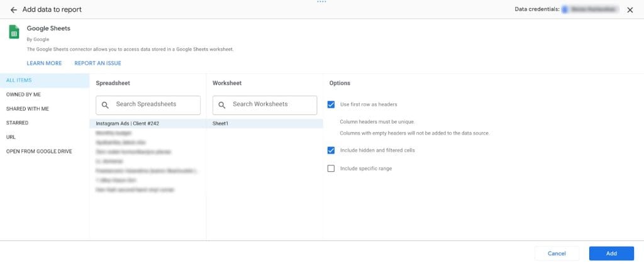Screen dimensions: 644x268
Task: Uncheck Use first row as headers
Action: click(331, 104)
